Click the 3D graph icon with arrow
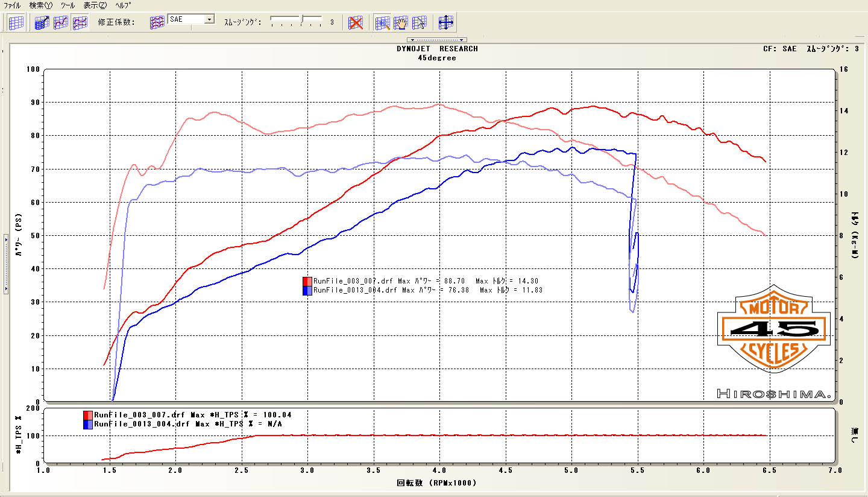This screenshot has height=497, width=868. (x=42, y=23)
